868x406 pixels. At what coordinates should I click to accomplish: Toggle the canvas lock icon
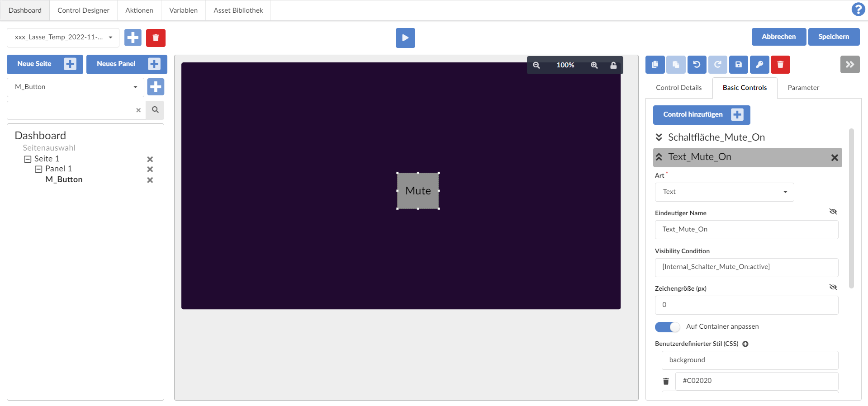click(613, 65)
